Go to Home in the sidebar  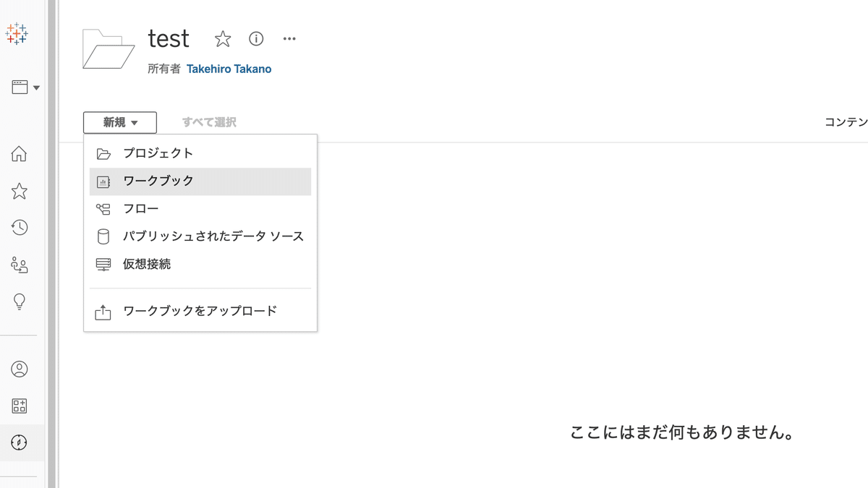(x=20, y=153)
